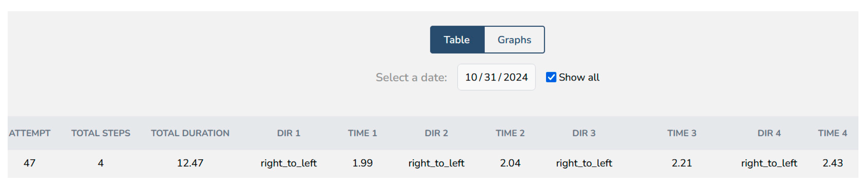Click the DIR 1 column header
868x188 pixels.
click(x=288, y=133)
